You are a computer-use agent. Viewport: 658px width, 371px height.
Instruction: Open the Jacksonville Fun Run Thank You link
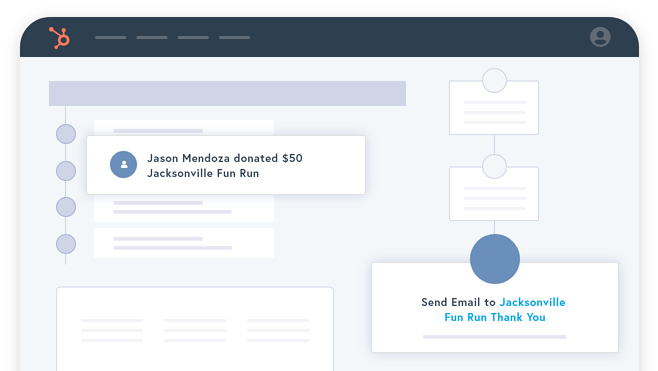coord(505,310)
